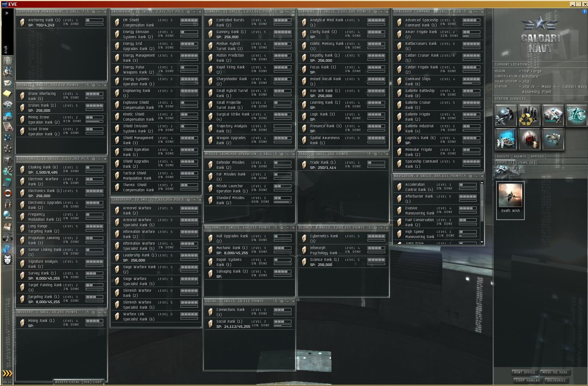
Task: Open the Kimotoro constellation link
Action: pos(530,76)
